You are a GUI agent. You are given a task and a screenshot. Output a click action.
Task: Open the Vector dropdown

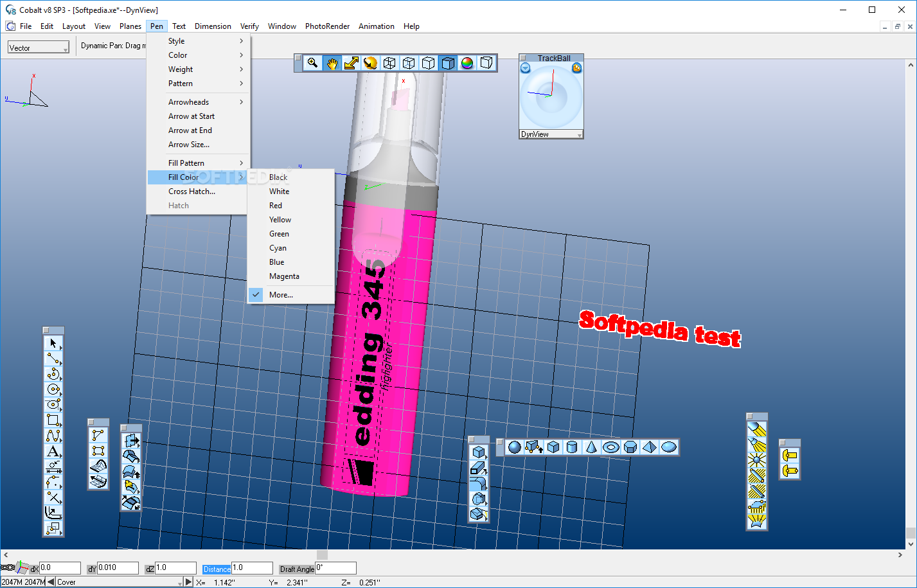(x=39, y=48)
